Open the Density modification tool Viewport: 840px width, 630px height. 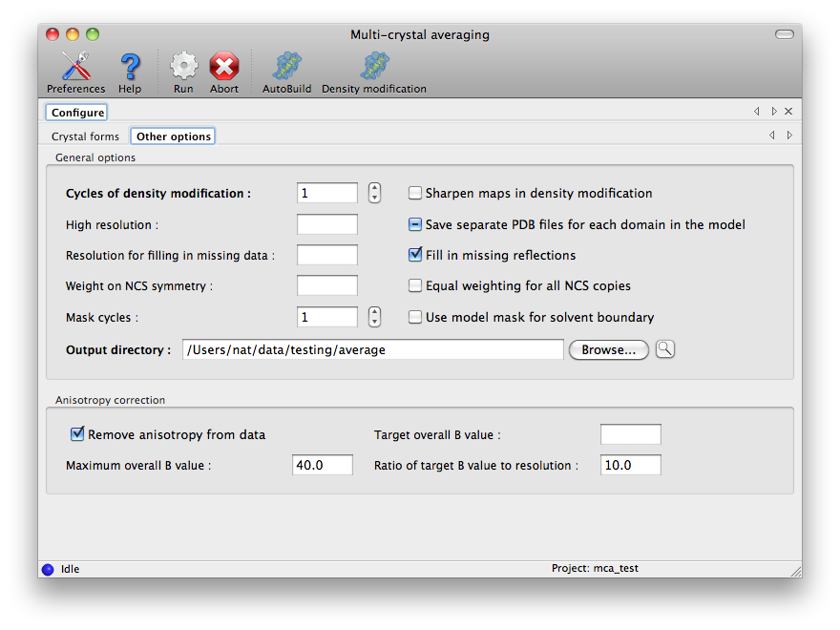click(373, 67)
